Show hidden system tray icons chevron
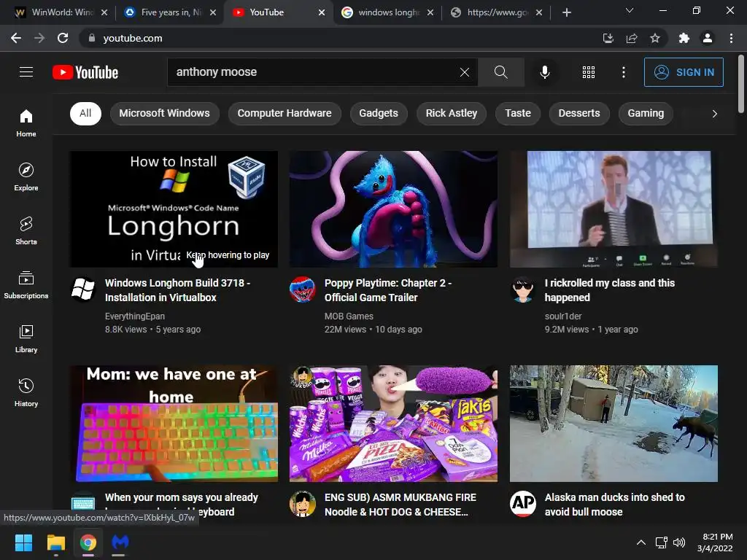Screen dimensions: 747x560 click(x=641, y=542)
